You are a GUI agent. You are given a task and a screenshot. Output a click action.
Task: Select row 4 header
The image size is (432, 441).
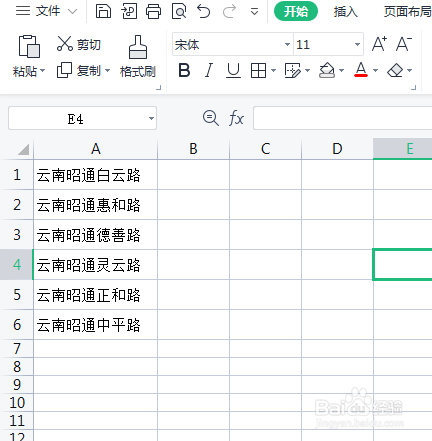(17, 265)
